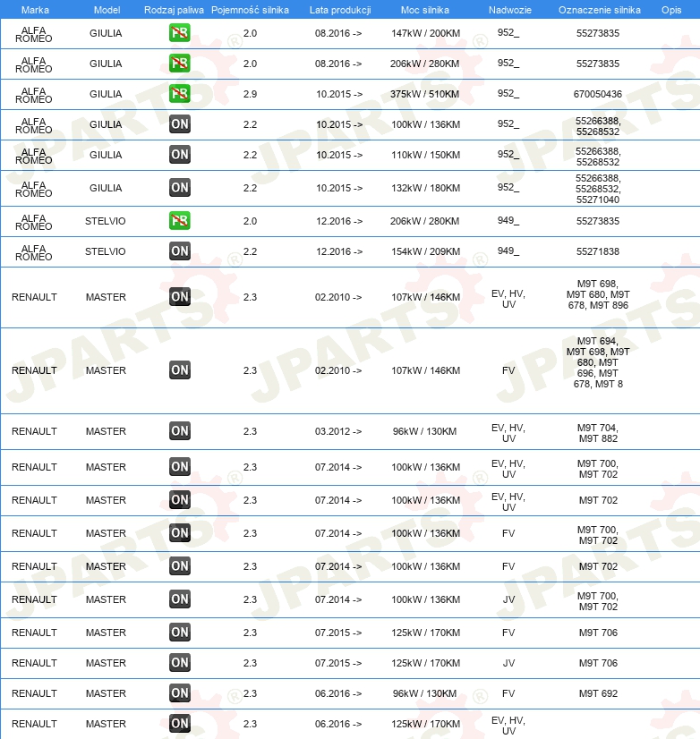Select the date 12.2016 in the Stelvio 2.2 row
Viewport: 700px width, 739px height.
tap(339, 251)
